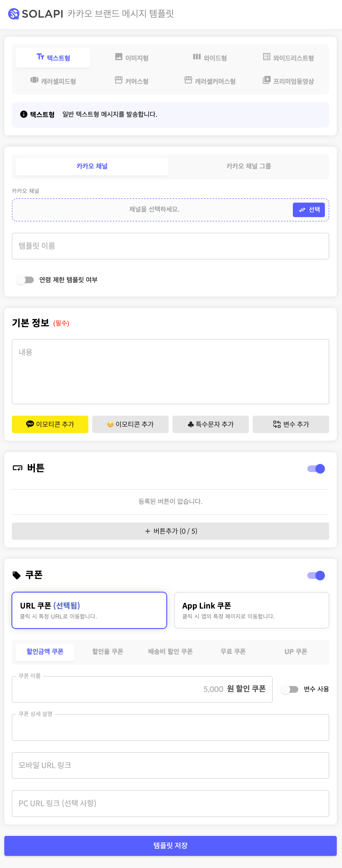The width and height of the screenshot is (342, 868).
Task: Disable the 버튼 section toggle
Action: (x=316, y=469)
